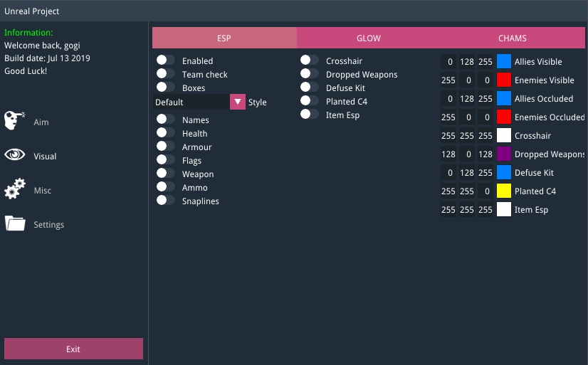588x365 pixels.
Task: Open the Planted C4 yellow color swatch
Action: 504,191
